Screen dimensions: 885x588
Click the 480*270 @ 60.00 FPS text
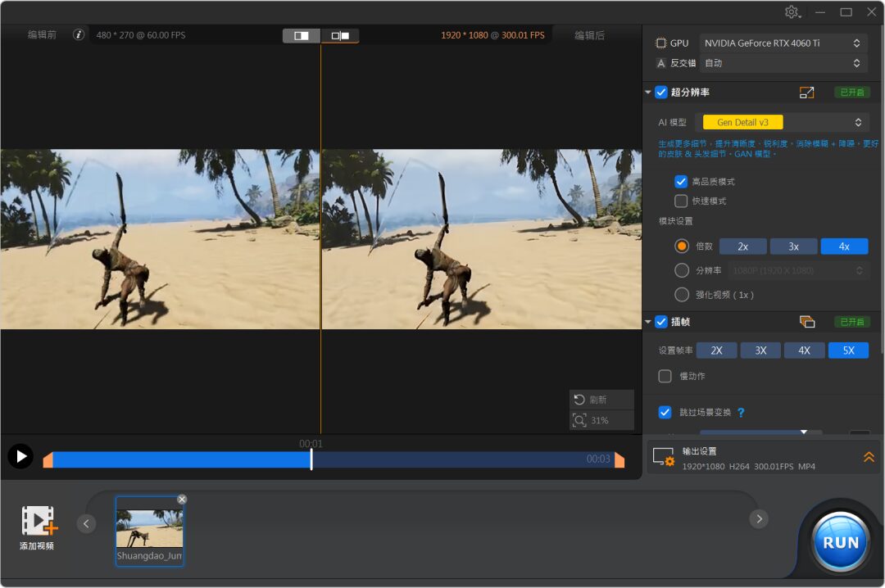(141, 35)
